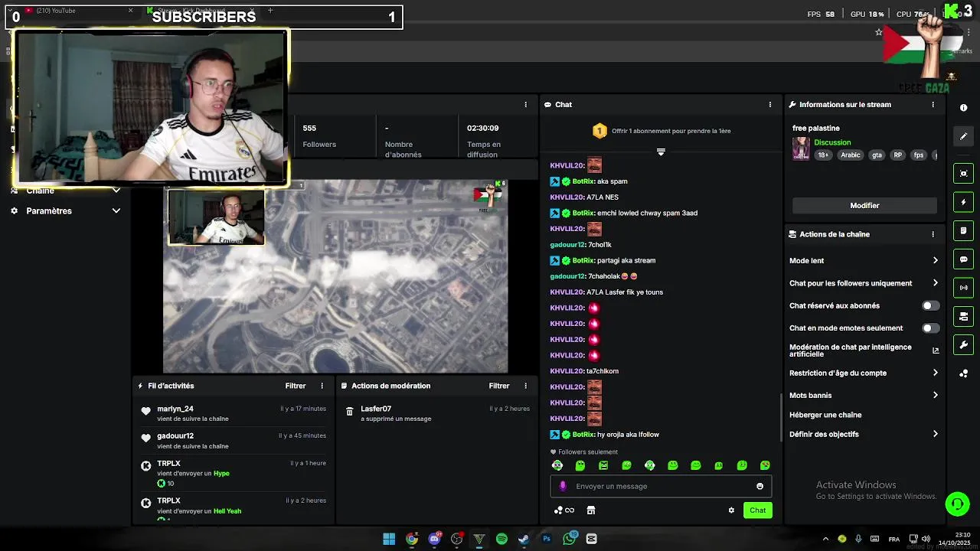Screen dimensions: 980x551
Task: Open the shop icon below message box
Action: pyautogui.click(x=591, y=510)
